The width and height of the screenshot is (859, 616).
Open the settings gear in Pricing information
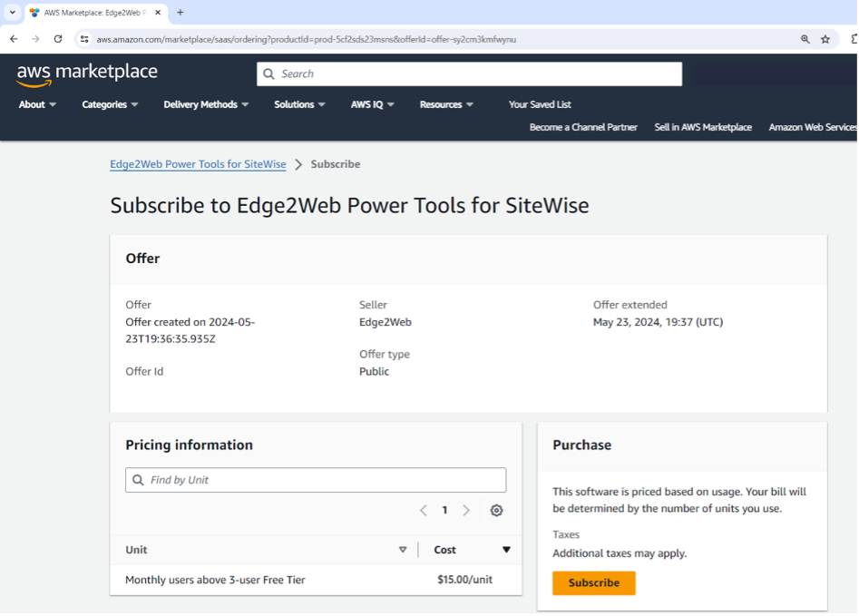pos(496,510)
